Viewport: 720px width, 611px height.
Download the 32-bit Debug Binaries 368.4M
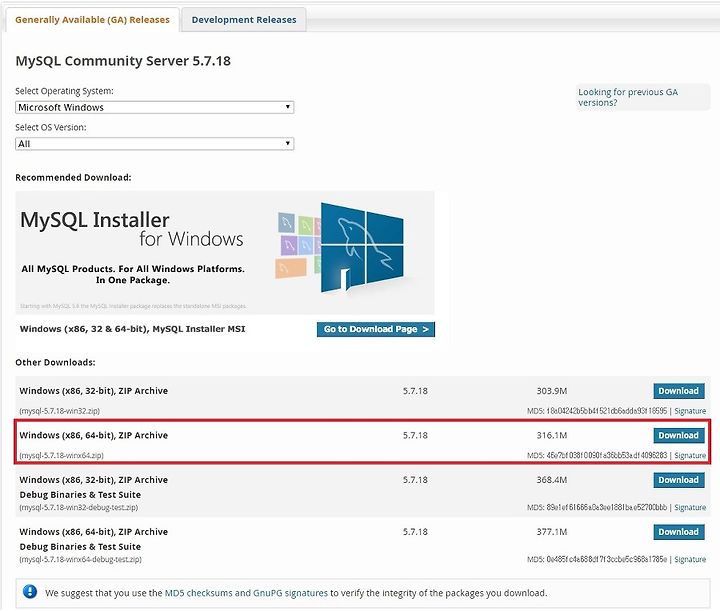679,480
